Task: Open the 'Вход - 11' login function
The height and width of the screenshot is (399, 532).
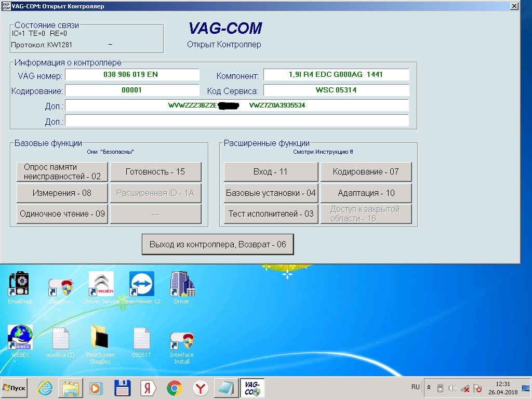Action: point(271,171)
